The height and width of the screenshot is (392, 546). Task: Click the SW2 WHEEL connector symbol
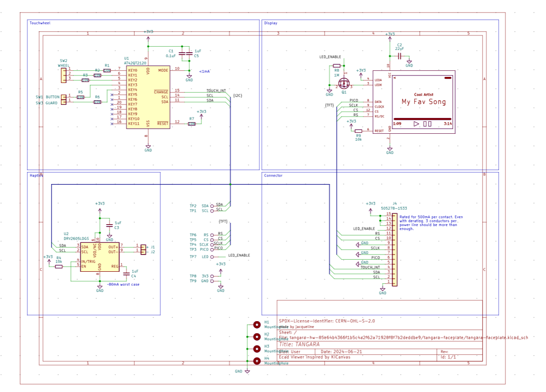coord(64,75)
